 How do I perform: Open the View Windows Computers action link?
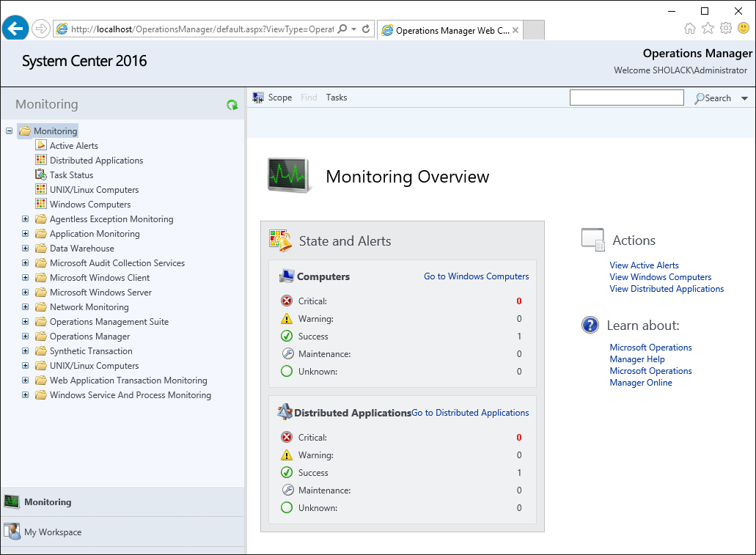pos(661,277)
